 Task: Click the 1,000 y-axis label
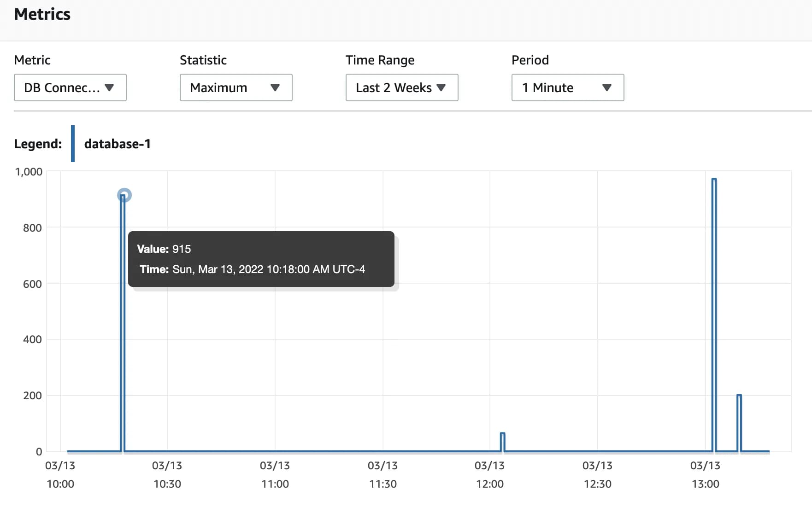pyautogui.click(x=29, y=172)
